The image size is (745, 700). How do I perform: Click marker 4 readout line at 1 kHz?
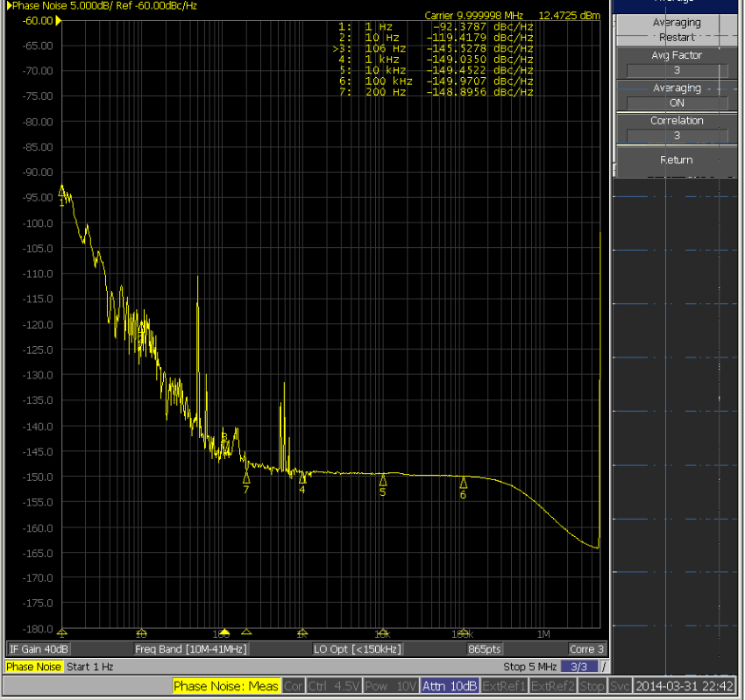tap(436, 60)
